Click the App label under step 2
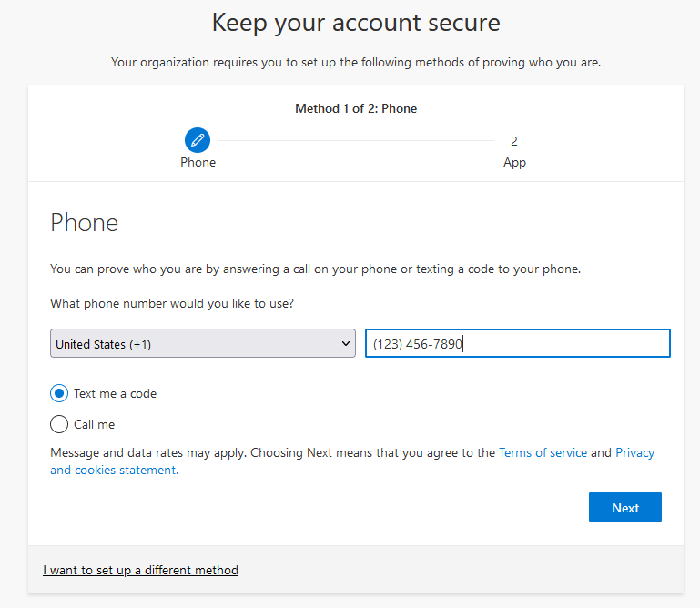700x608 pixels. [514, 163]
